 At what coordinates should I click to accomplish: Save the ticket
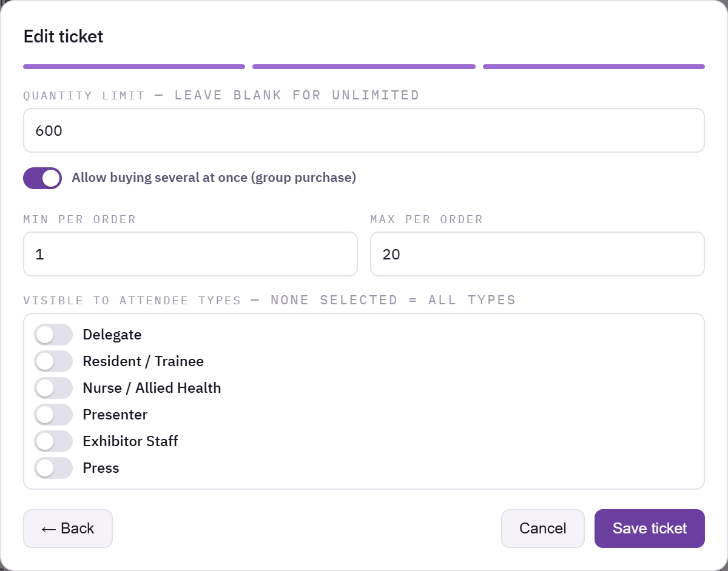[650, 529]
